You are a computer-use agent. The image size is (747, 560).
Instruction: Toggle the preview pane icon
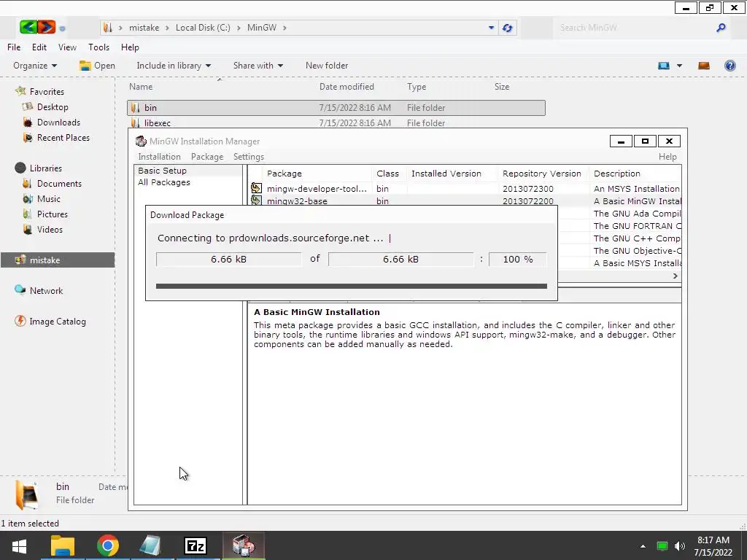(x=704, y=66)
